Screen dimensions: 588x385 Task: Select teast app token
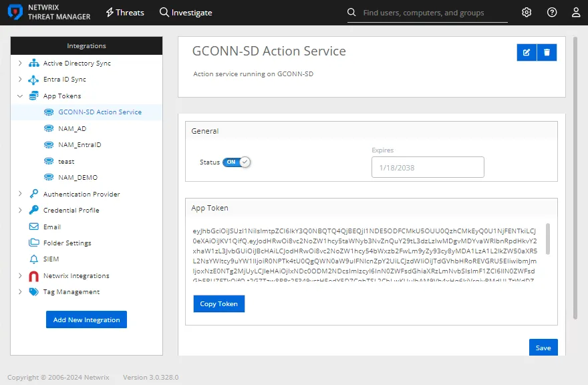(x=66, y=162)
